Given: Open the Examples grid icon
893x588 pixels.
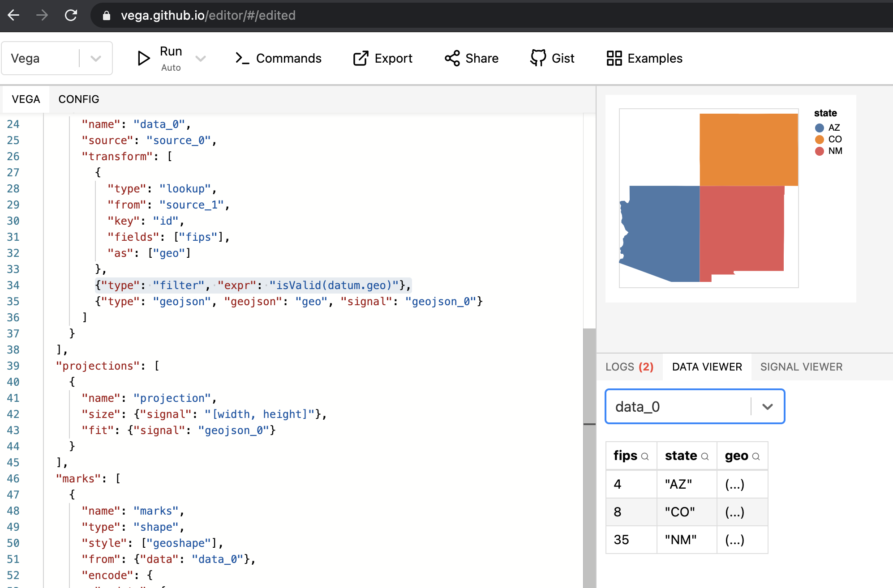Looking at the screenshot, I should [614, 58].
